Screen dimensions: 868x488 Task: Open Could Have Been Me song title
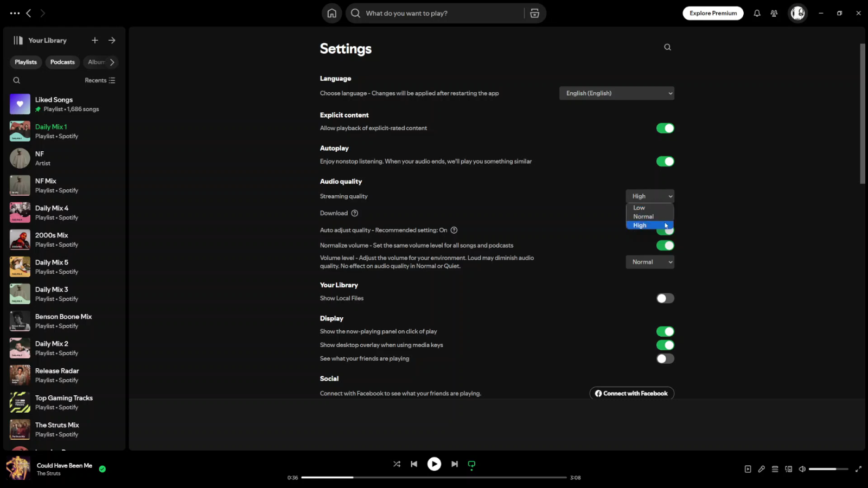65,465
